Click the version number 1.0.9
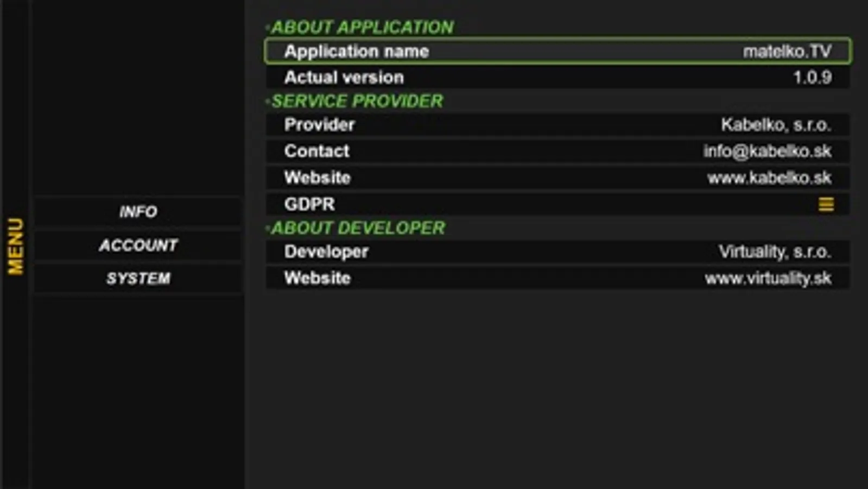The width and height of the screenshot is (868, 489). coord(812,77)
